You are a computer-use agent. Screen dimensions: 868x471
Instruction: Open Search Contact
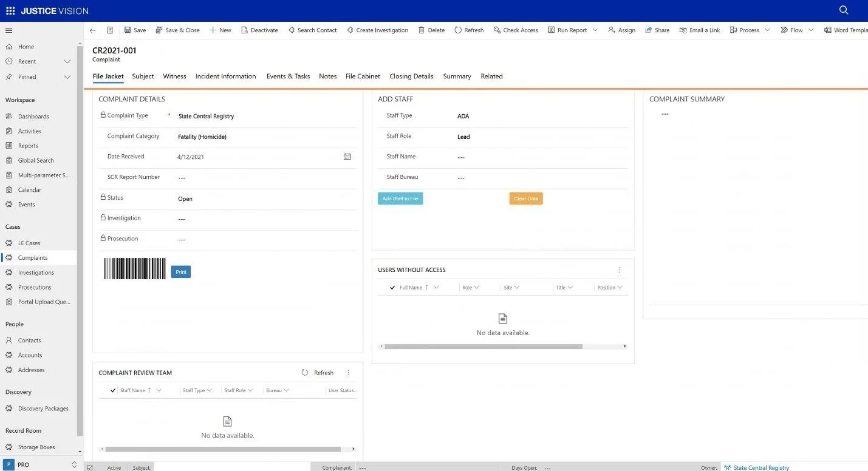pos(312,30)
